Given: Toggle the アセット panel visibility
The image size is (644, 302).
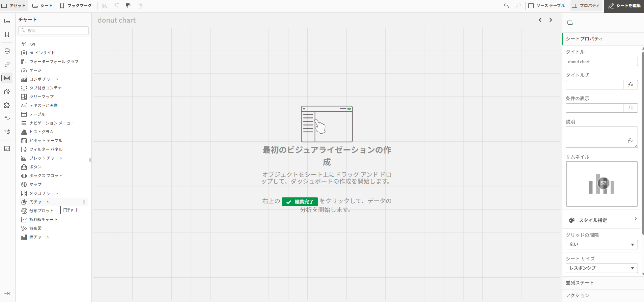Looking at the screenshot, I should (13, 6).
